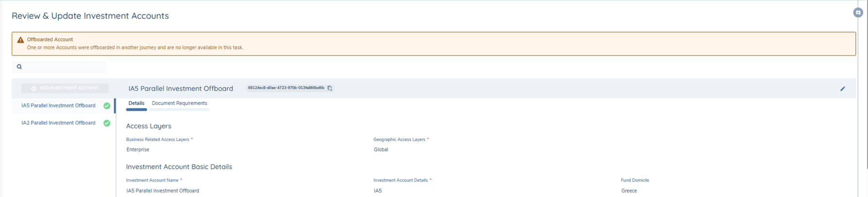
Task: Click the search magnifier icon
Action: [19, 67]
